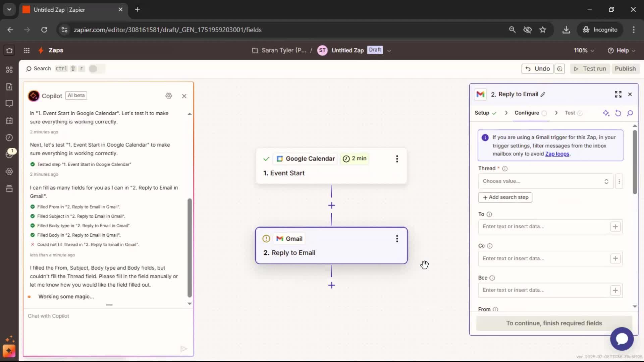The width and height of the screenshot is (644, 362).
Task: Open the left sidebar history clock icon
Action: coord(9,137)
